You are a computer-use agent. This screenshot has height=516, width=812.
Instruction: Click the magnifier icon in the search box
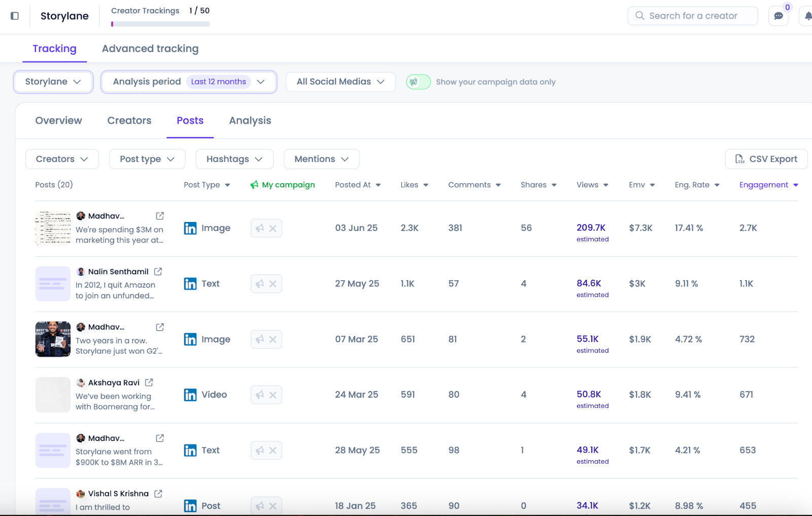pos(640,16)
